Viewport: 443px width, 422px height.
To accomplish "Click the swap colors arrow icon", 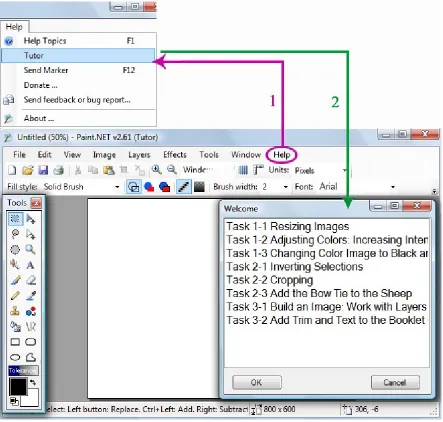I will [33, 382].
